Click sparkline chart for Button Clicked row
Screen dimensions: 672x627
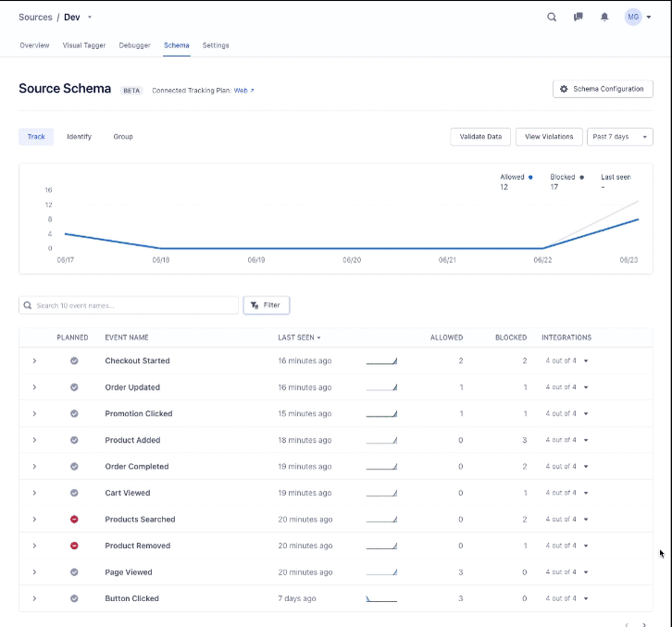(381, 599)
